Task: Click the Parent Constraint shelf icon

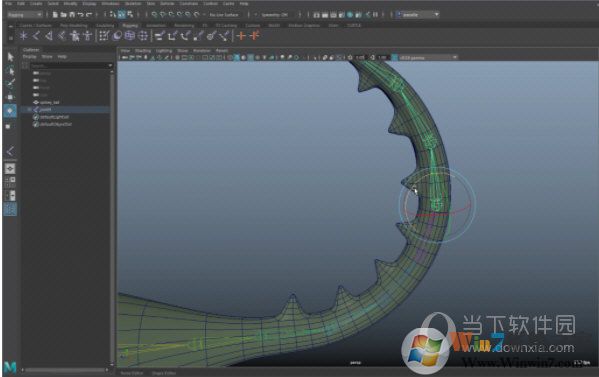Action: (159, 36)
